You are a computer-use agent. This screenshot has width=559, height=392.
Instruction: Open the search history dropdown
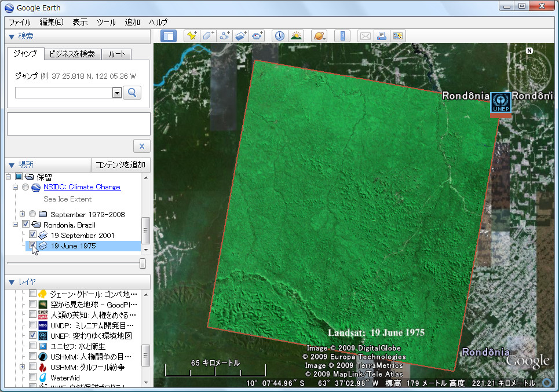click(116, 93)
